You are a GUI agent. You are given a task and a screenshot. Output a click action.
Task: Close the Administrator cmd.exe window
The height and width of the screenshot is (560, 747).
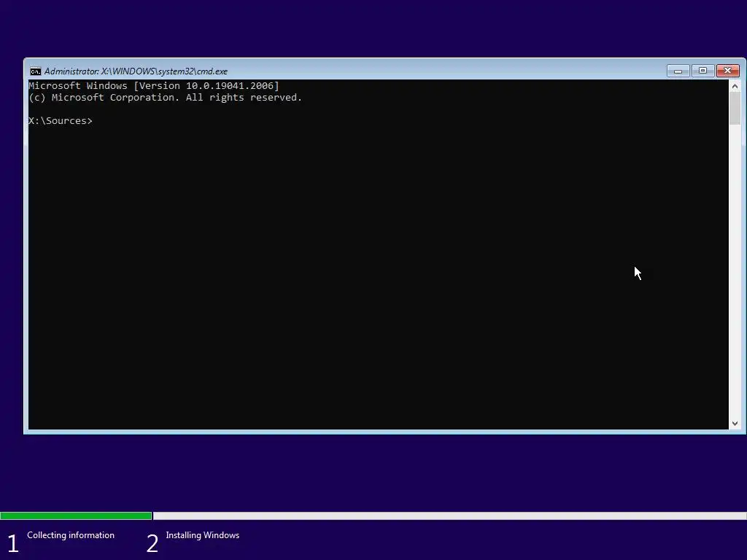pos(727,71)
